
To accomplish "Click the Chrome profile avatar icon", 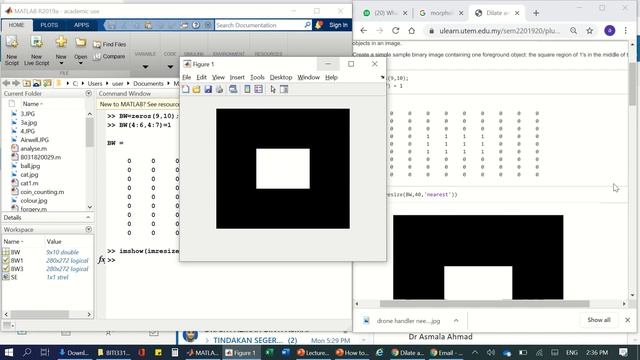I will (610, 31).
